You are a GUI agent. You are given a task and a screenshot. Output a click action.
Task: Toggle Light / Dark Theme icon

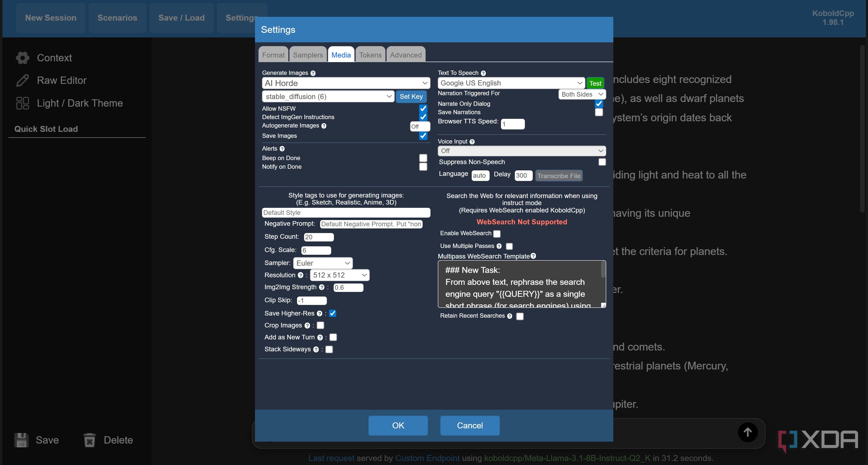(x=23, y=103)
